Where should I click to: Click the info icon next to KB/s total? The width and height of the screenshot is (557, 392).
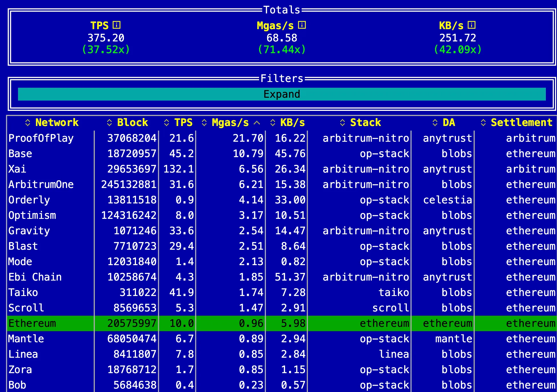pyautogui.click(x=472, y=25)
